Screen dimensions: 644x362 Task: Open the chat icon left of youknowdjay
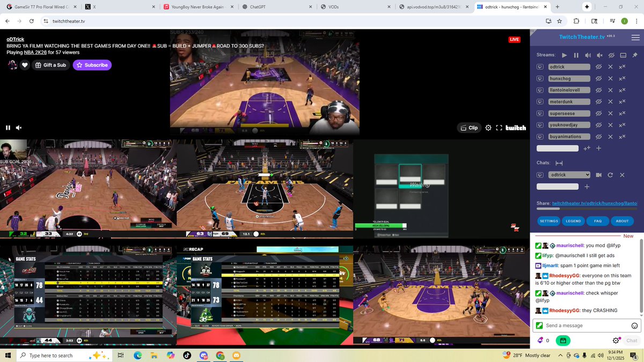pos(540,125)
